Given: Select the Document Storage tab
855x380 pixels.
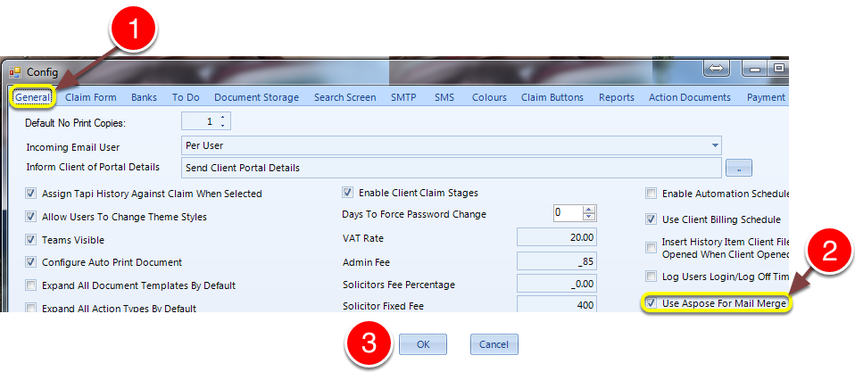Looking at the screenshot, I should [256, 98].
